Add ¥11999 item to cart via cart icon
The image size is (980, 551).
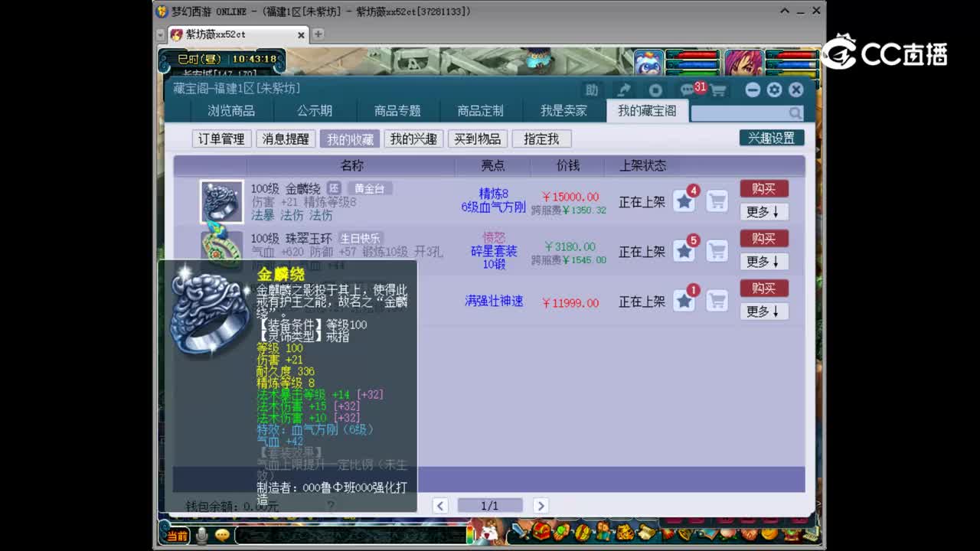coord(717,302)
